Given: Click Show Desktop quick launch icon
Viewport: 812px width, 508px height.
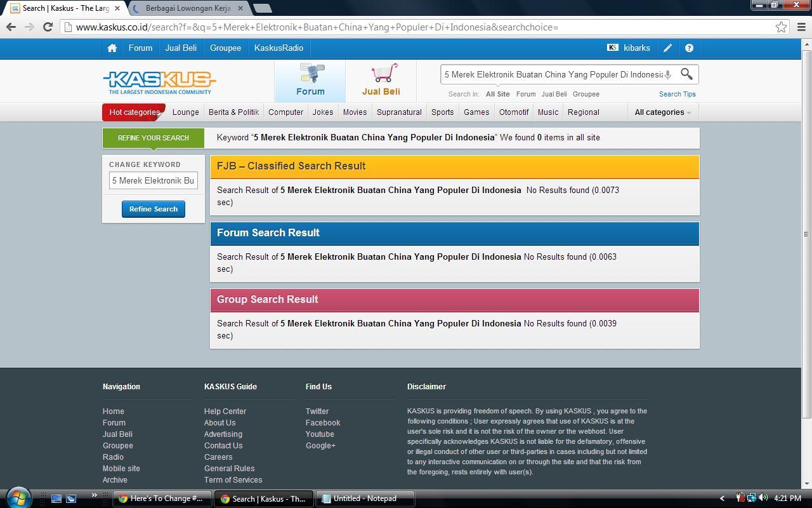Looking at the screenshot, I should (56, 498).
